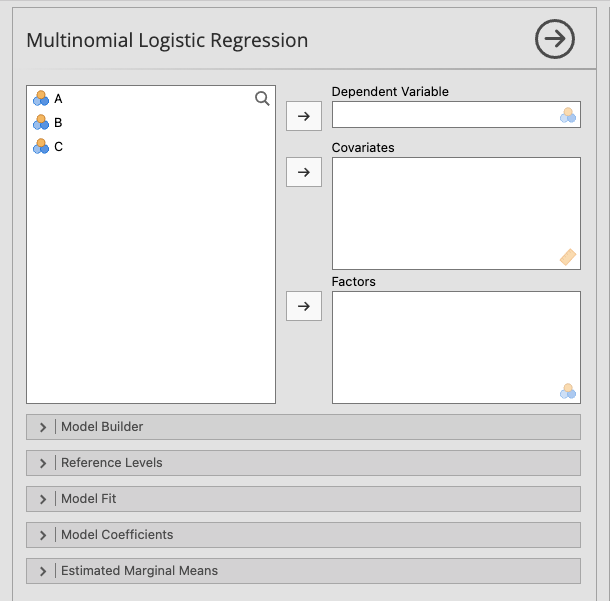Click the search magnifier in variable list
The width and height of the screenshot is (610, 601).
pos(262,98)
